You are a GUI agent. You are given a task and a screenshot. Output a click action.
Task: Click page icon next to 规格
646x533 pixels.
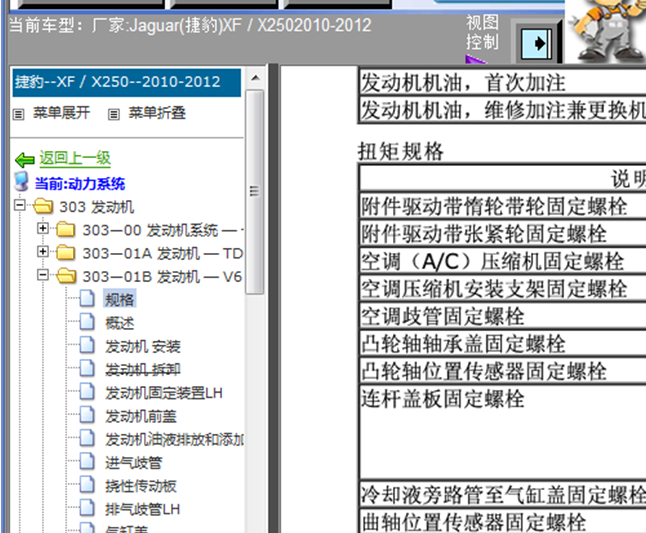point(87,299)
